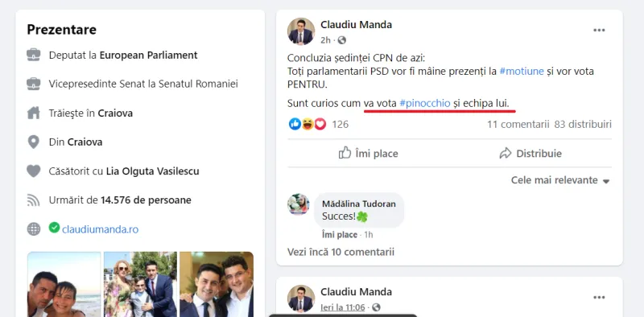Open the three-dot menu on the first post
Viewport: 644px width, 317px height.
(599, 31)
